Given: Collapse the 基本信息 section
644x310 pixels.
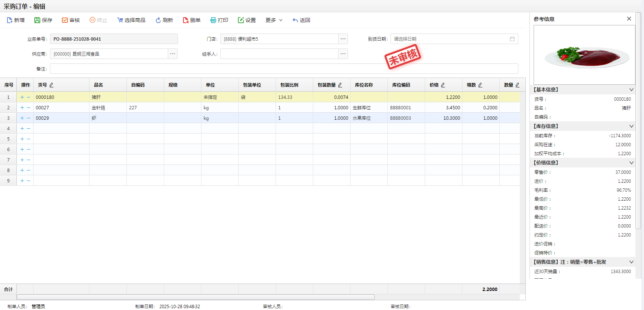Looking at the screenshot, I should tap(631, 90).
